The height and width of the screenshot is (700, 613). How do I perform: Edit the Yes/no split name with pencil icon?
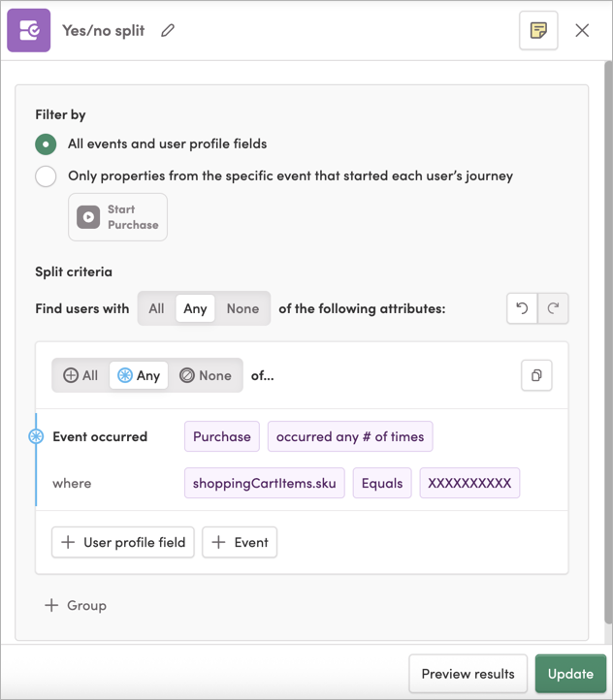point(168,30)
